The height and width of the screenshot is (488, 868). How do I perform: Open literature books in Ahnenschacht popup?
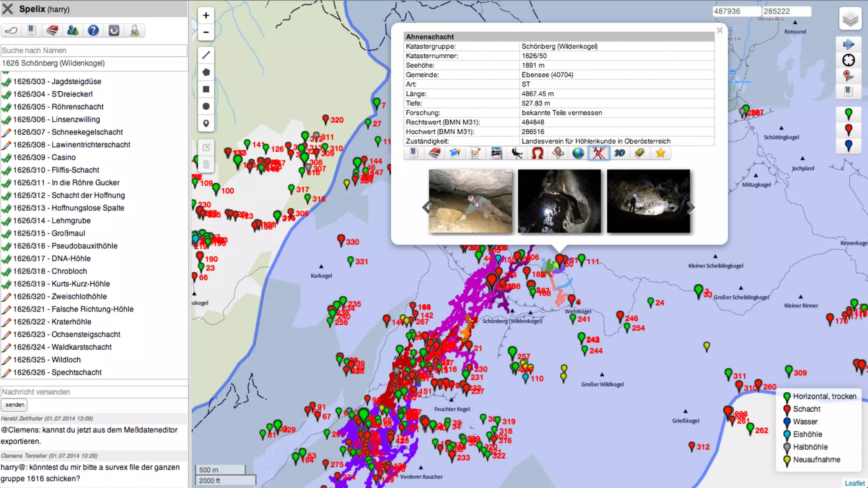434,153
